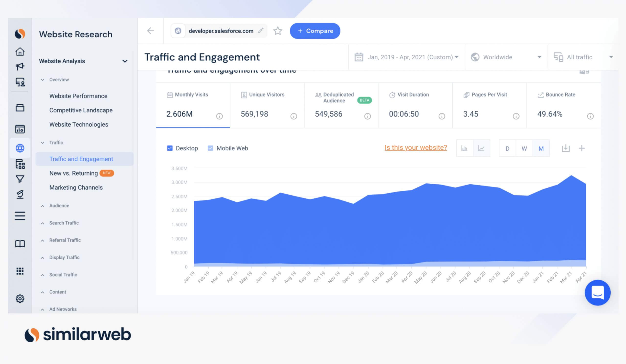
Task: Open Marketing Channels page
Action: [x=76, y=188]
